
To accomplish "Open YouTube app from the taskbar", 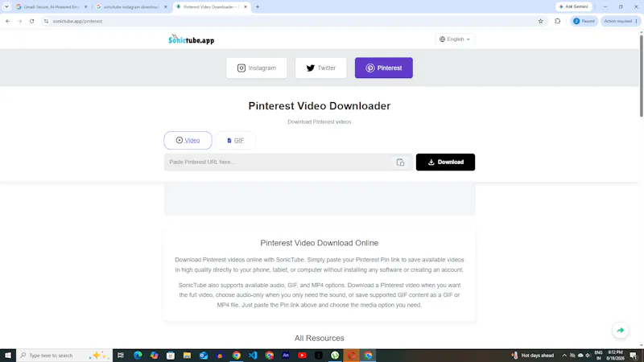I will (x=302, y=356).
